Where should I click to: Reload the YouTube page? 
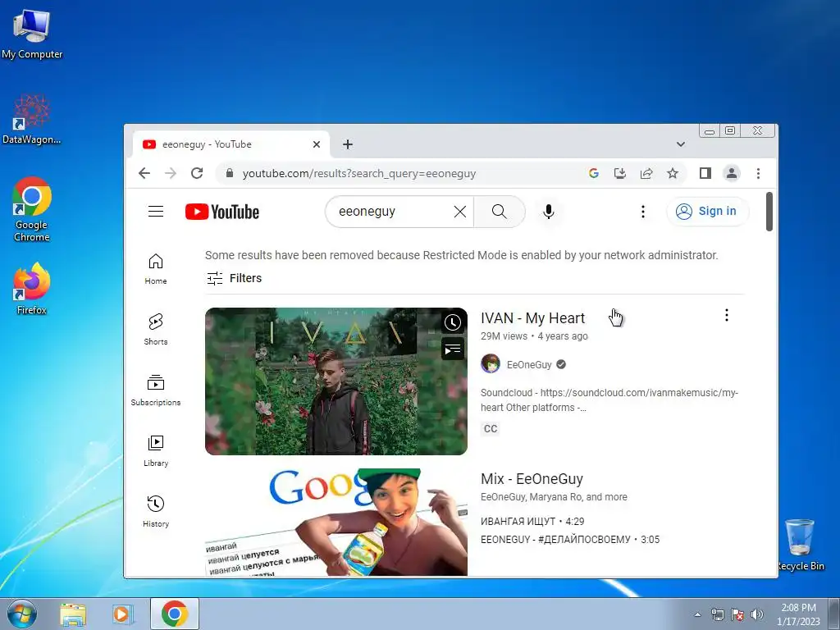point(197,173)
